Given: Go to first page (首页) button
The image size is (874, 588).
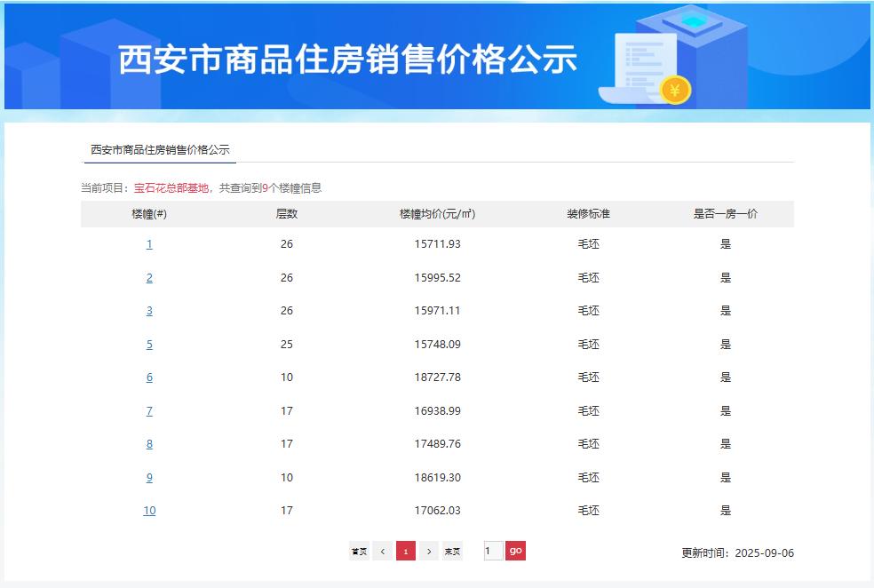Looking at the screenshot, I should pyautogui.click(x=359, y=552).
